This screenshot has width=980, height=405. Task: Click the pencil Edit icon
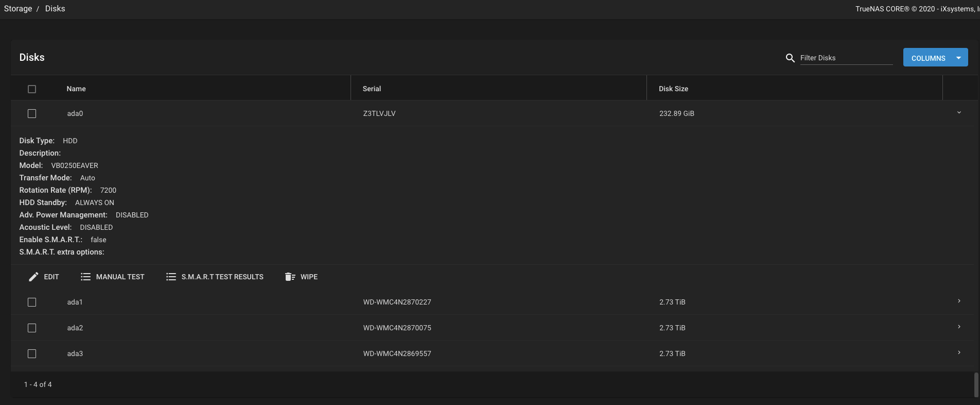[x=33, y=277]
